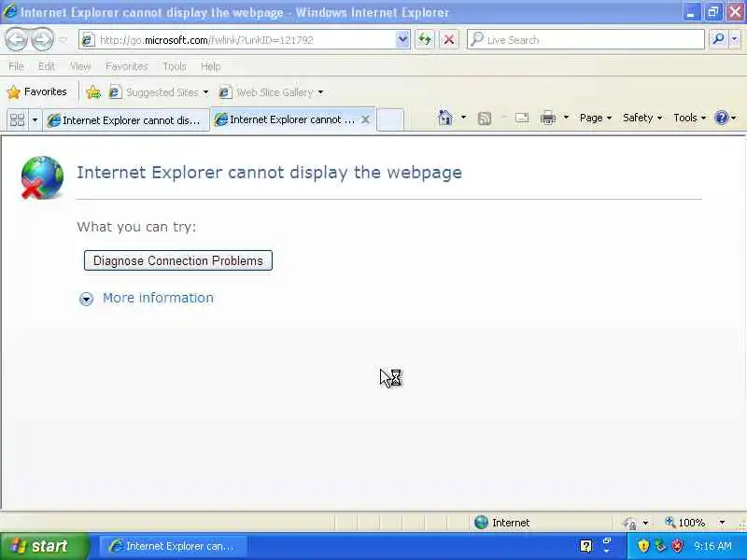Click the Home icon in command bar
The height and width of the screenshot is (560, 747).
click(445, 118)
